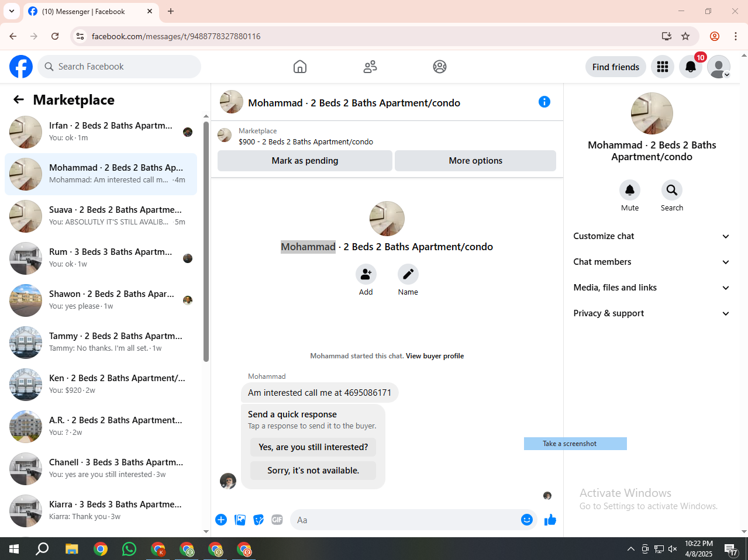Open File Explorer from taskbar
This screenshot has width=748, height=560.
coord(71,549)
